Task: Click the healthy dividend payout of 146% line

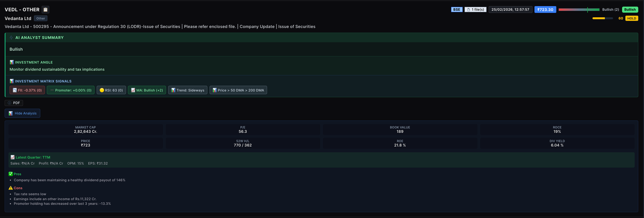Action: (x=70, y=180)
